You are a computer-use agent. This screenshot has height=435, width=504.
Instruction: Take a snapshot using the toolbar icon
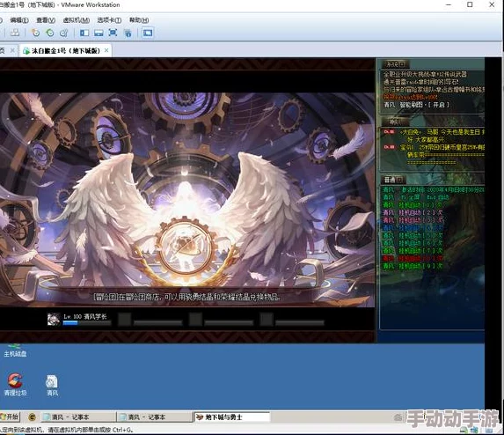[x=35, y=33]
